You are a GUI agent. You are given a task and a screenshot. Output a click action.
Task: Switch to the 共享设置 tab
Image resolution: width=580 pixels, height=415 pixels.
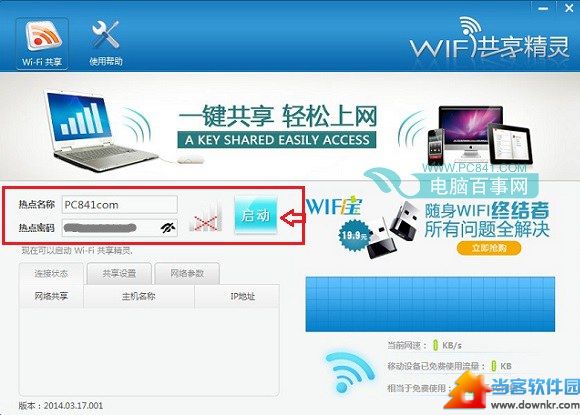[119, 274]
